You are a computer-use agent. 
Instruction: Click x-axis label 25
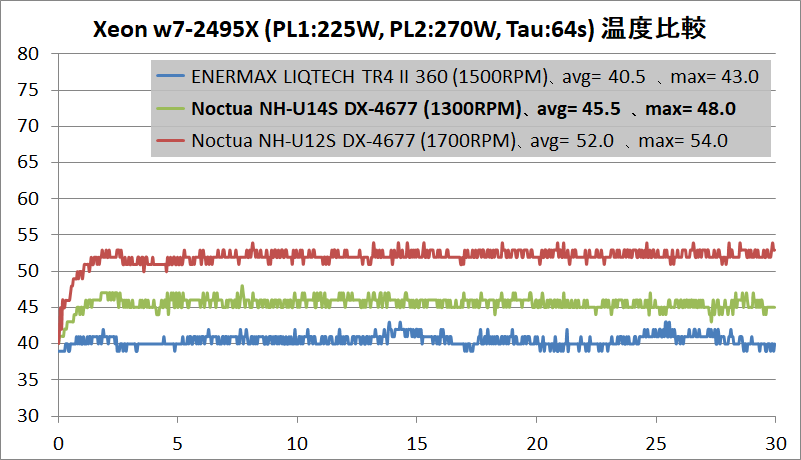click(x=656, y=444)
